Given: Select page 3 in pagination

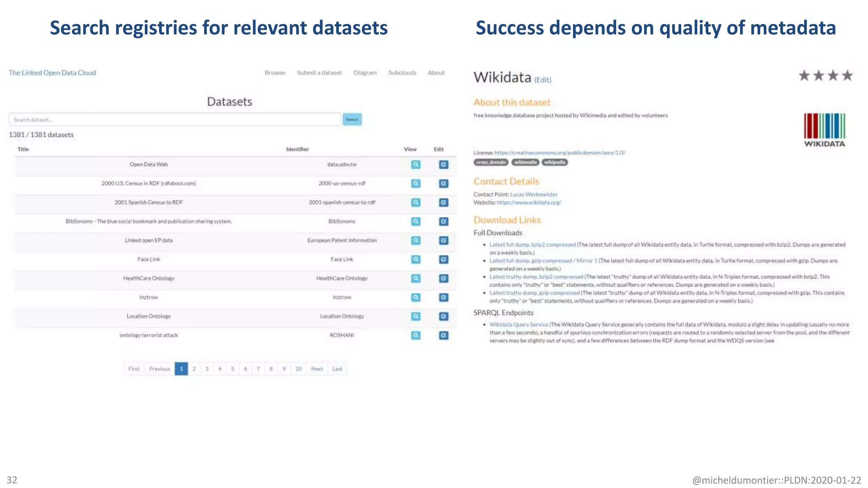Looking at the screenshot, I should (x=207, y=369).
